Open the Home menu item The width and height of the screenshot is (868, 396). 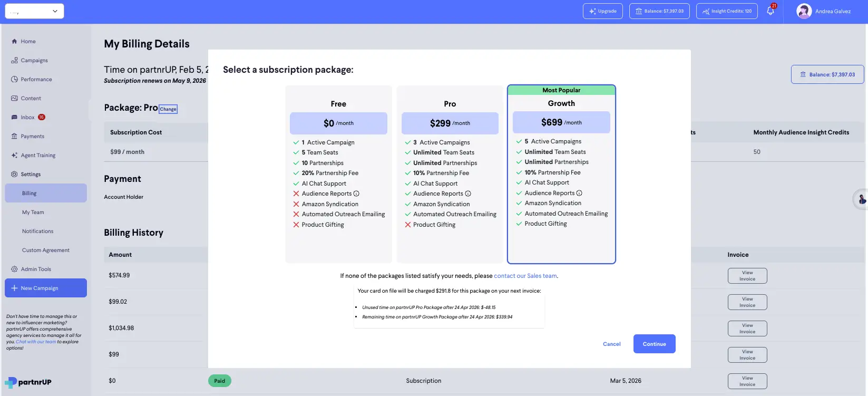(x=28, y=41)
